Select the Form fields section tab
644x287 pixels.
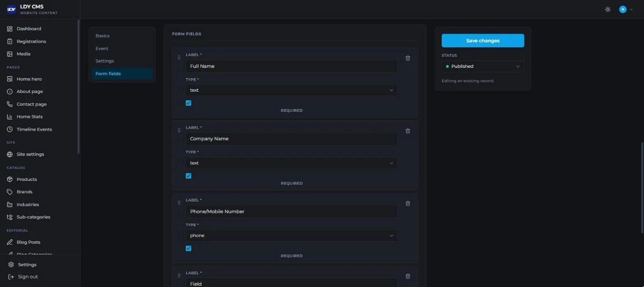[122, 74]
